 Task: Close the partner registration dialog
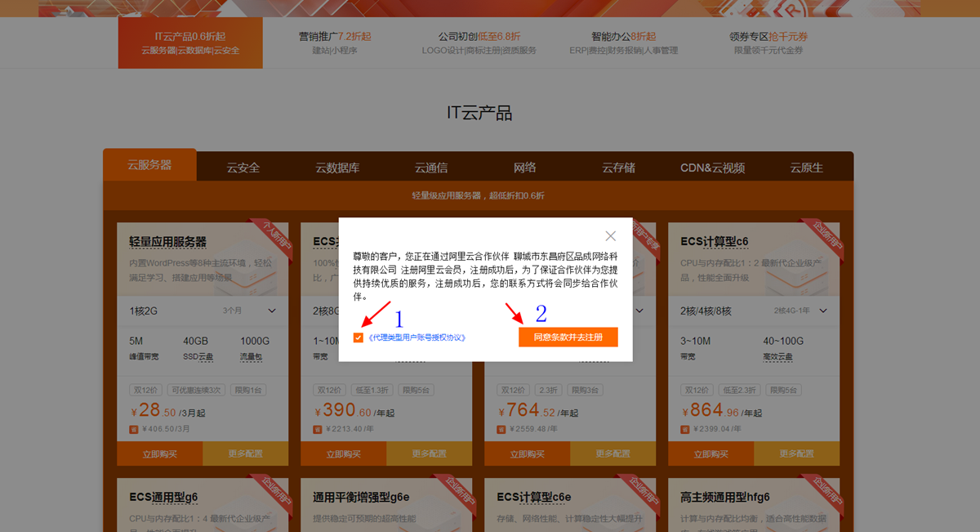coord(611,236)
